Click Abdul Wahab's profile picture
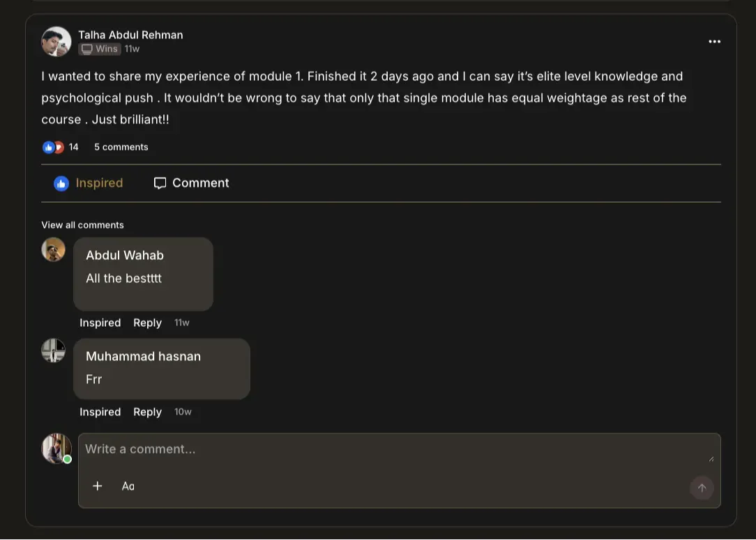Image resolution: width=756 pixels, height=540 pixels. click(54, 249)
